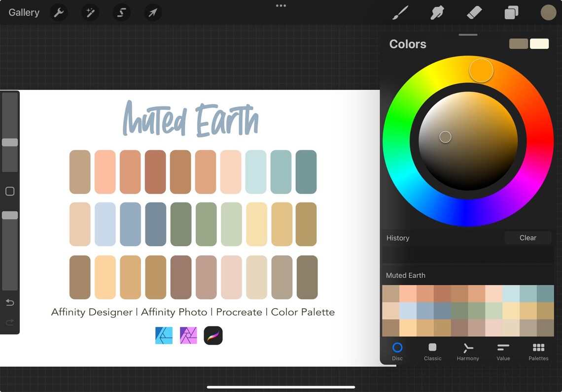This screenshot has height=392, width=562.
Task: Collapse the Colors panel using its drag handle
Action: [x=467, y=34]
